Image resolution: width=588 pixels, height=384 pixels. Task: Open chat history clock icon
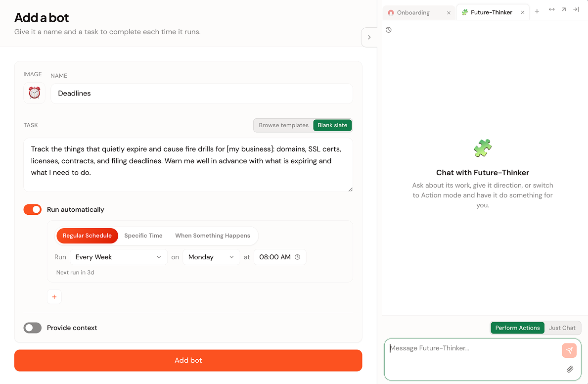coord(389,30)
